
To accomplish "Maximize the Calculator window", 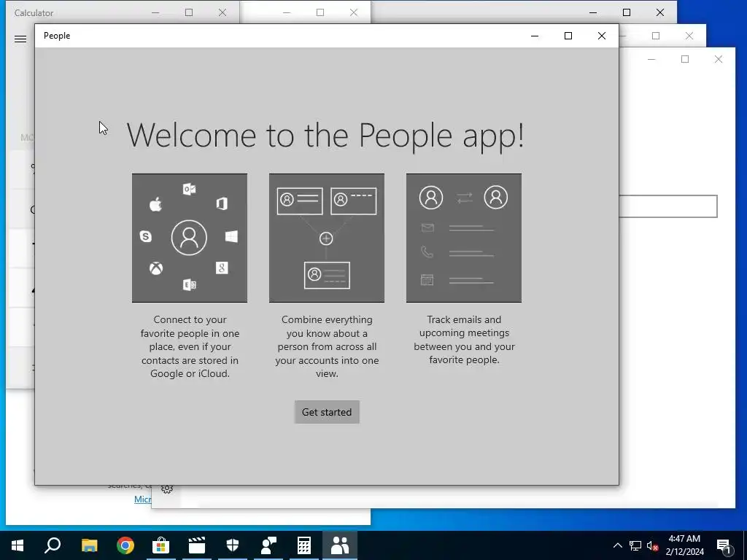I will pyautogui.click(x=189, y=12).
